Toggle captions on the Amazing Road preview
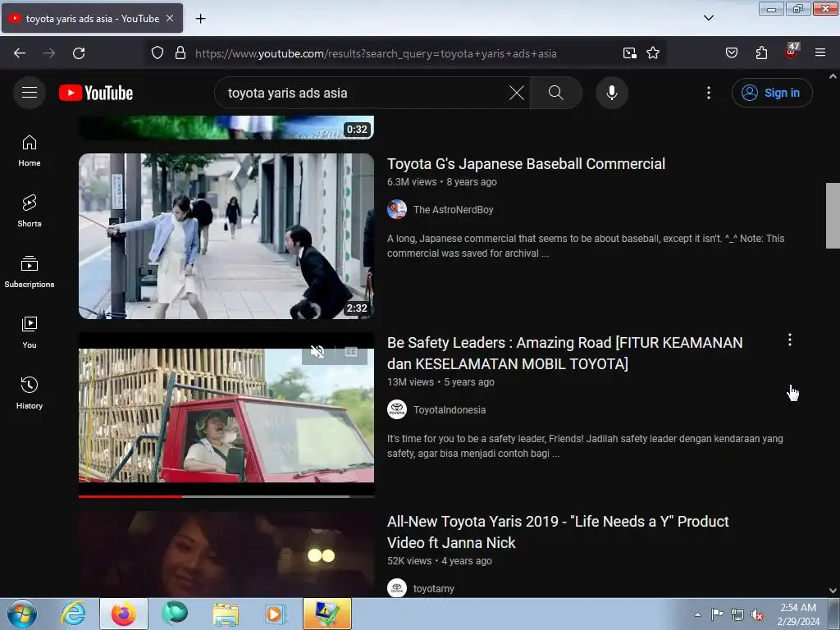Image resolution: width=840 pixels, height=630 pixels. (x=351, y=352)
